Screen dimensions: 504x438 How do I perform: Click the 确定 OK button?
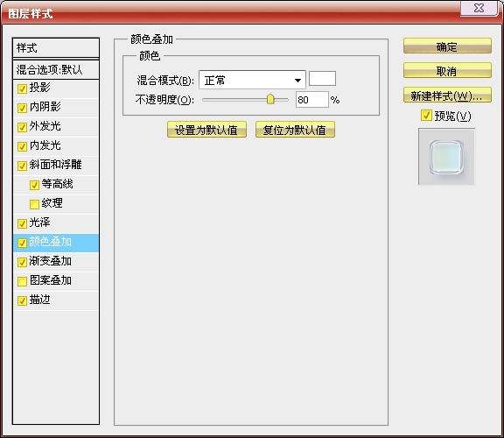[447, 46]
